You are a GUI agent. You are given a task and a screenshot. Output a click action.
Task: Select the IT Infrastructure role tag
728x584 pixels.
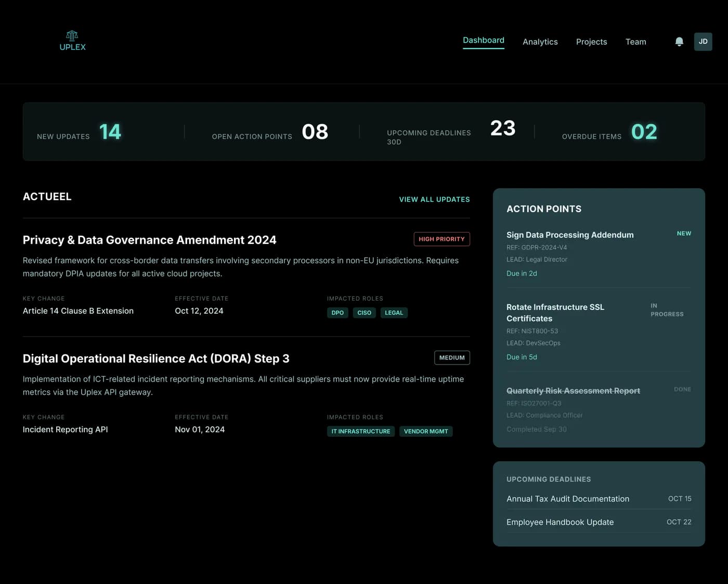[360, 431]
